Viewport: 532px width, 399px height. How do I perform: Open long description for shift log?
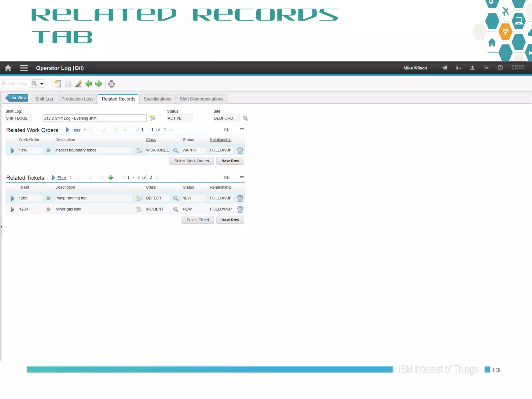(x=152, y=118)
